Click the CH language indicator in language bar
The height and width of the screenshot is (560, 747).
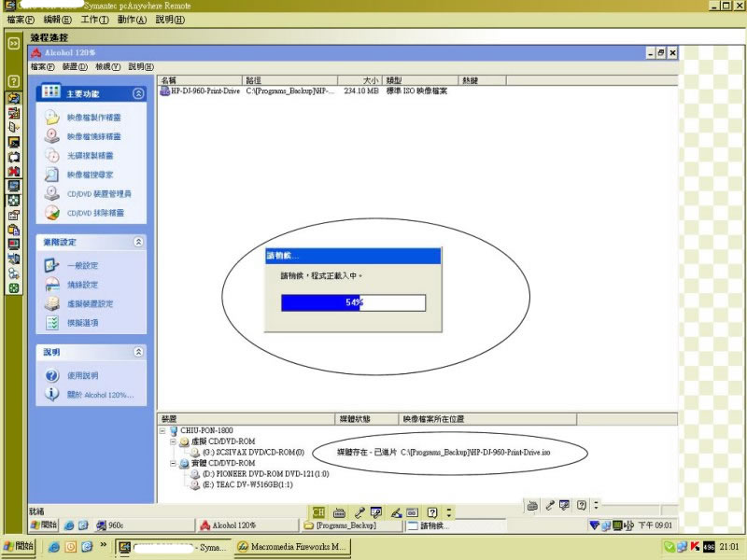tap(318, 512)
